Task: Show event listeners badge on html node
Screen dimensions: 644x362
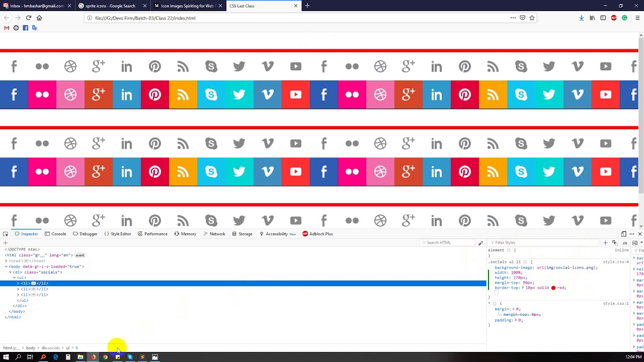Action: 79,255
